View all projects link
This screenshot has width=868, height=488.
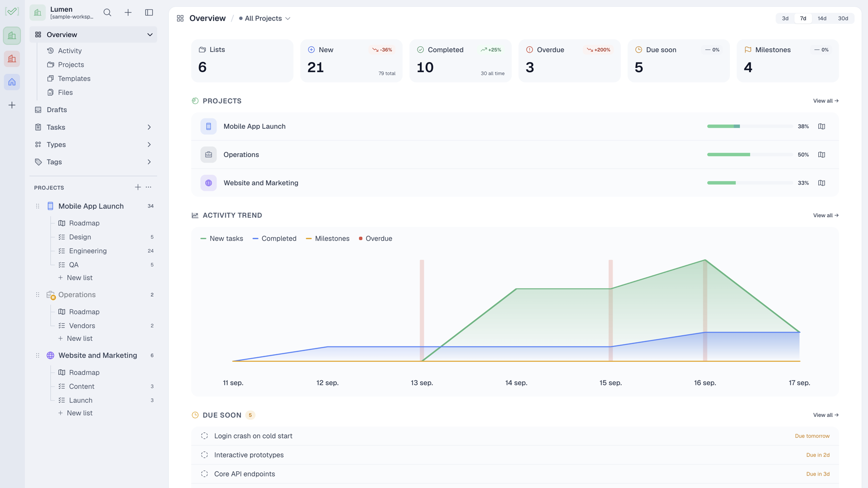point(826,101)
